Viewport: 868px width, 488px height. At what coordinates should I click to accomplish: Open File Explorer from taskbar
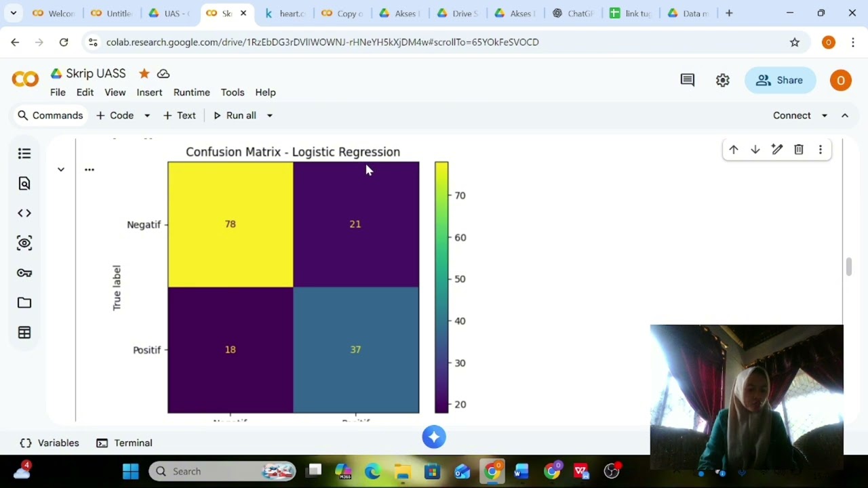[403, 471]
